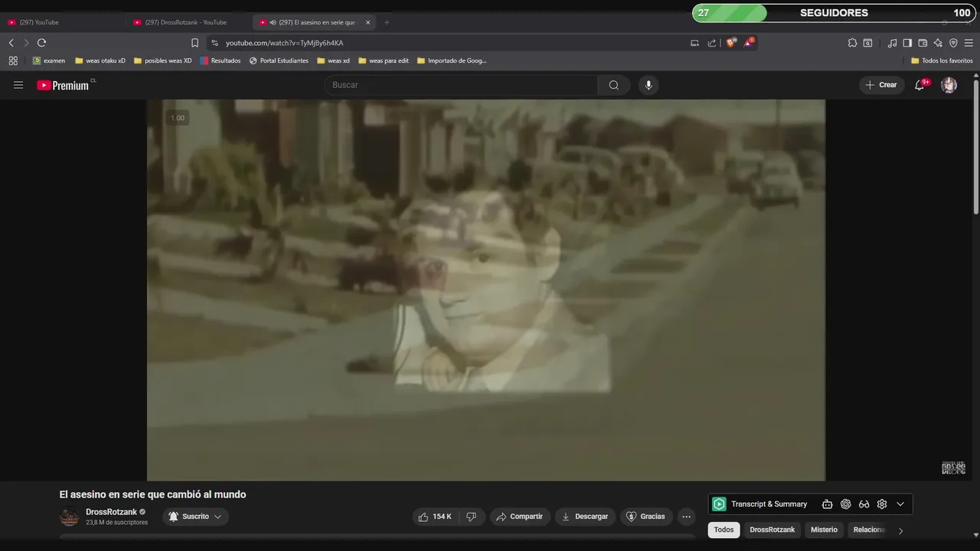Screen dimensions: 980x551
Task: Open the browser extensions puzzle icon
Action: point(852,43)
